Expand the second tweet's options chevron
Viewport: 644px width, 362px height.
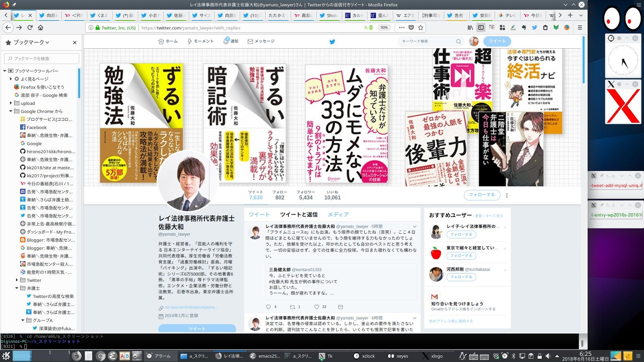coord(415,318)
